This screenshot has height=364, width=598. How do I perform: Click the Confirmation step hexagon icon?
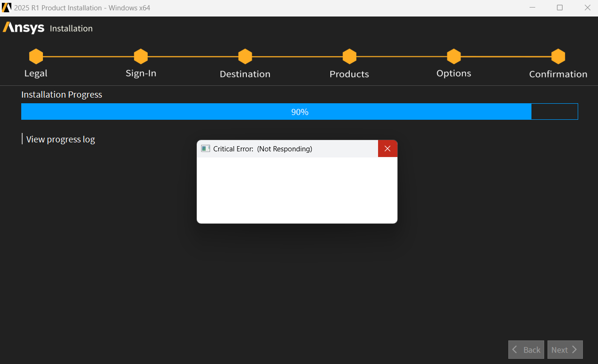(x=558, y=57)
